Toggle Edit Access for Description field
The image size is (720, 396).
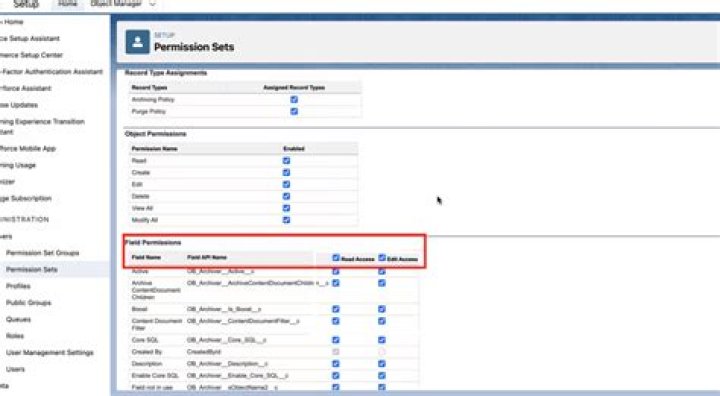pyautogui.click(x=382, y=363)
